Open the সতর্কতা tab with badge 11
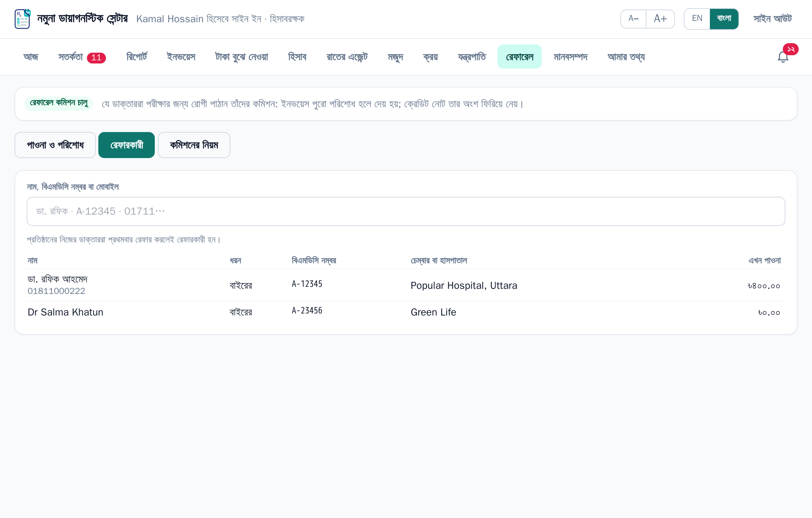Viewport: 812px width, 518px height. [x=82, y=57]
